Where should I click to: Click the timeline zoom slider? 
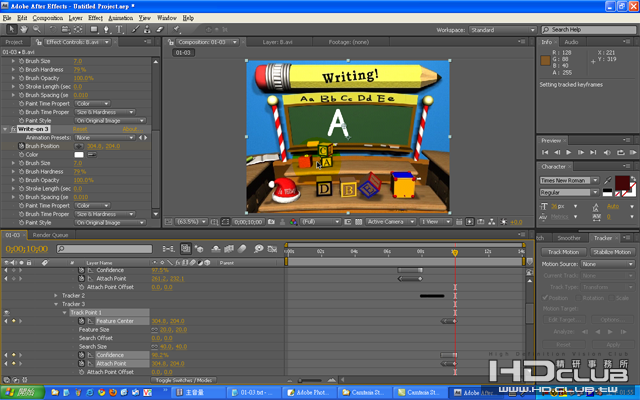click(312, 380)
